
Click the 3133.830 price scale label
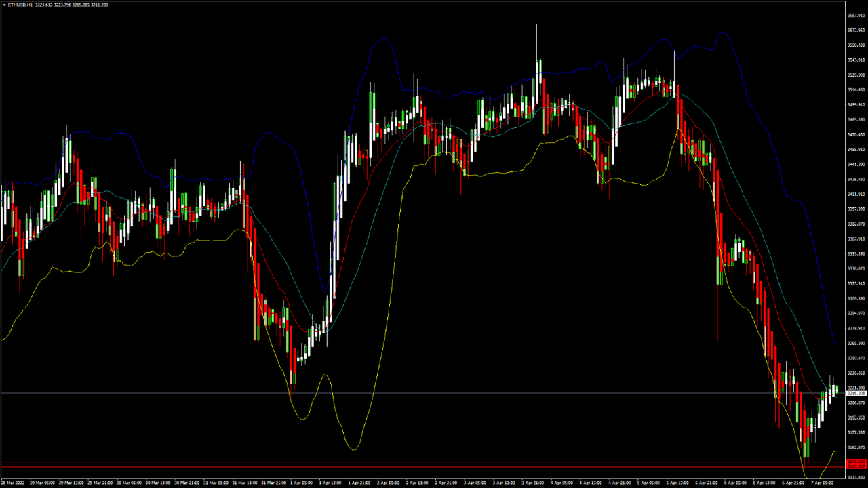[x=856, y=477]
